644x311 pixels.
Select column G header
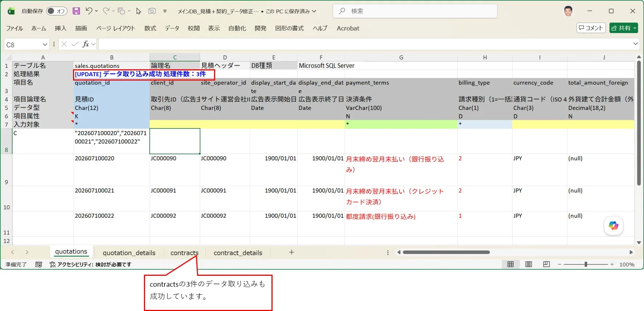[x=401, y=57]
